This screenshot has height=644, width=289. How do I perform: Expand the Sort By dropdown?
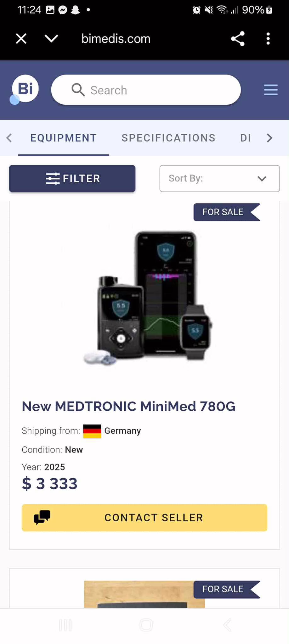219,178
